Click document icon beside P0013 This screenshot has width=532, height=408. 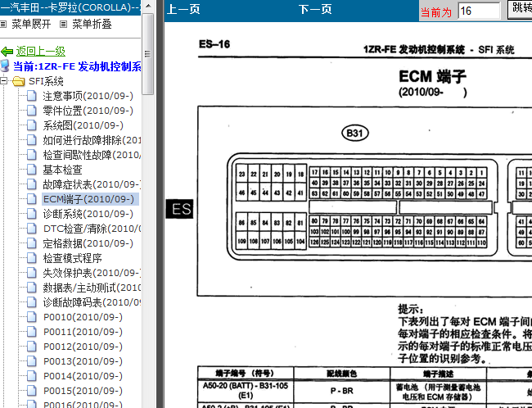(32, 362)
